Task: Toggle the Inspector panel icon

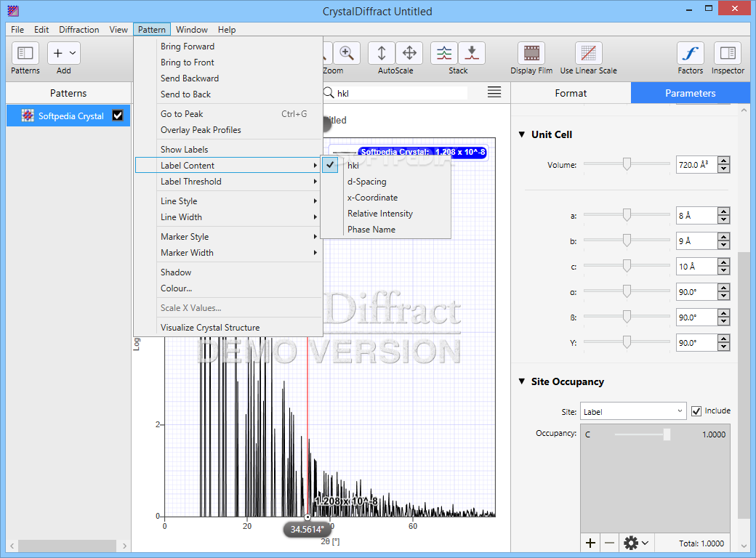Action: tap(728, 52)
